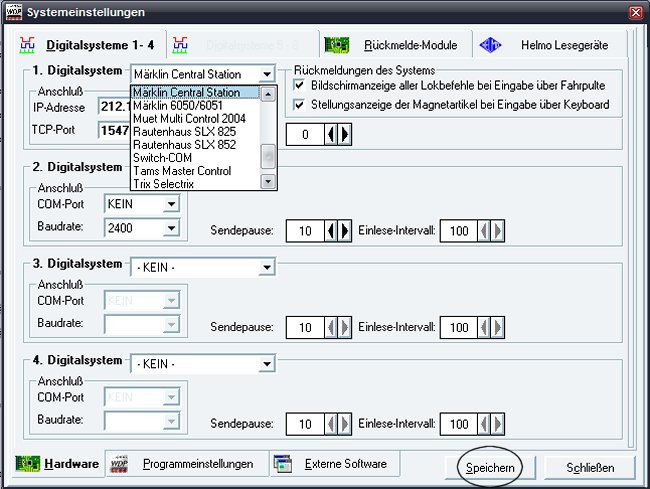Increase Einlese-Intervall of 4. Digitalsystem

tap(498, 424)
